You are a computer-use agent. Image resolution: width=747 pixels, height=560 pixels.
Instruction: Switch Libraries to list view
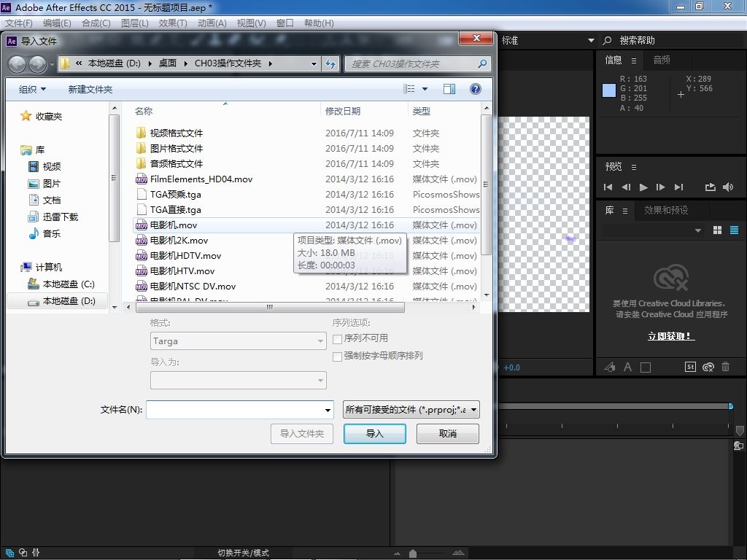click(x=734, y=230)
